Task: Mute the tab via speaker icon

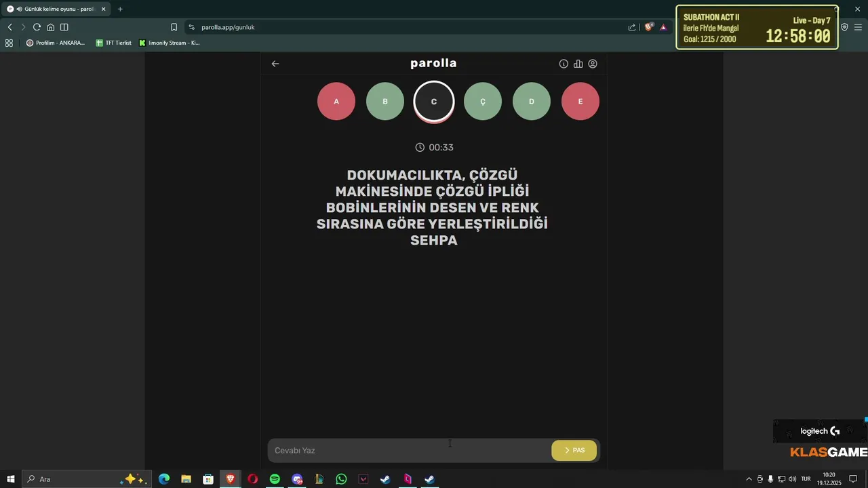Action: (x=19, y=9)
